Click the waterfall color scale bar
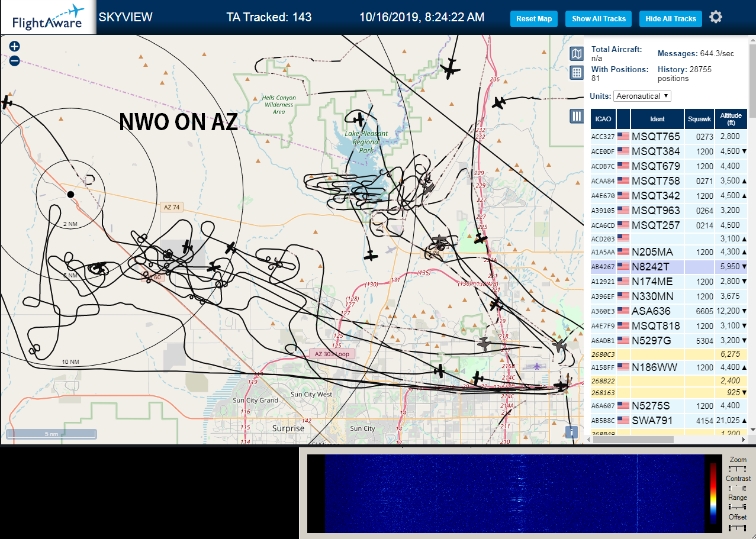The width and height of the screenshot is (756, 539). [x=713, y=494]
